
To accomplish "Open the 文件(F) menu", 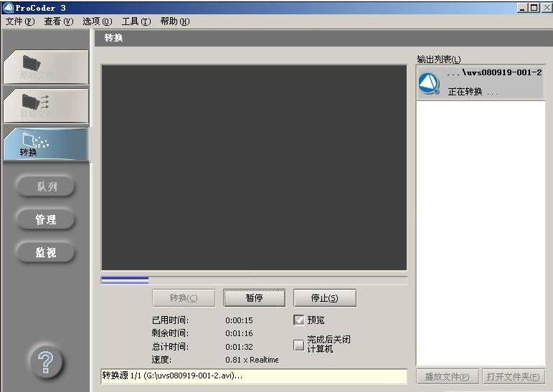I will 20,21.
